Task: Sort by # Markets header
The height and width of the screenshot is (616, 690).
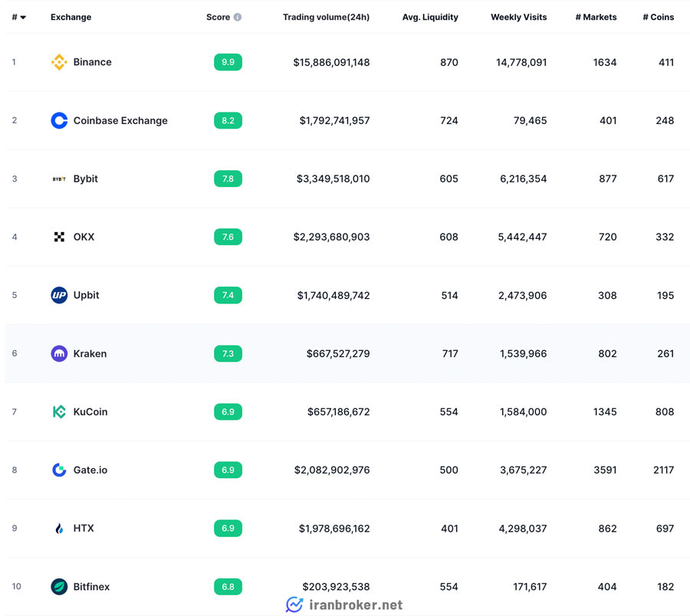Action: [x=596, y=17]
